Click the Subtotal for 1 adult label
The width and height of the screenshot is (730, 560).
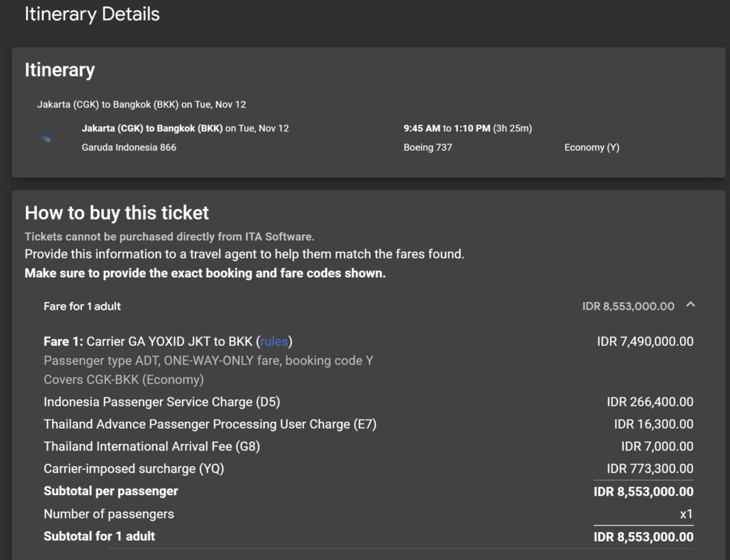(99, 536)
